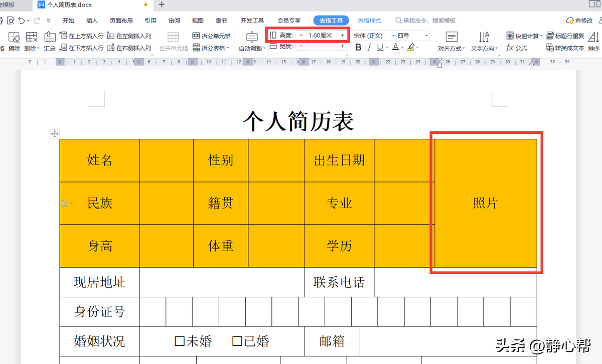This screenshot has width=602, height=364.
Task: Increase column width with plus button
Action: 343,46
